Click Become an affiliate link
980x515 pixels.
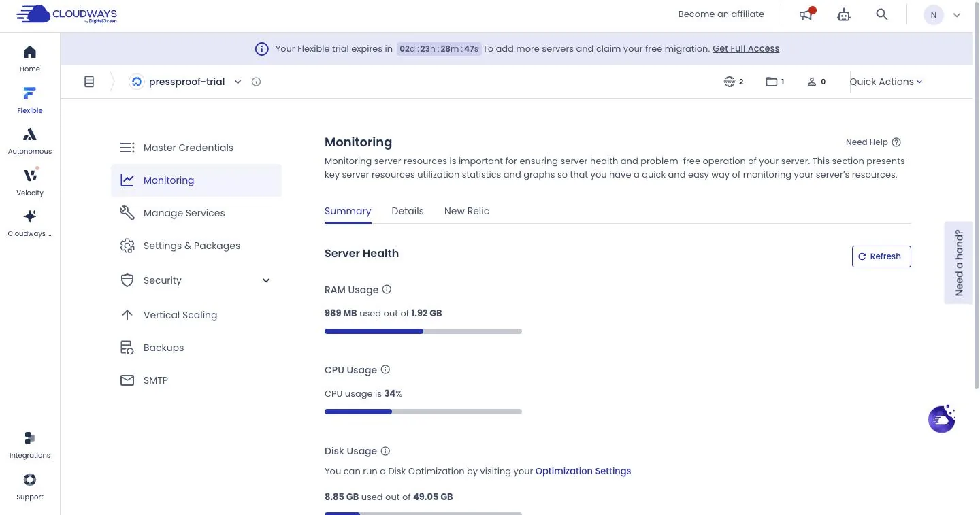click(721, 14)
